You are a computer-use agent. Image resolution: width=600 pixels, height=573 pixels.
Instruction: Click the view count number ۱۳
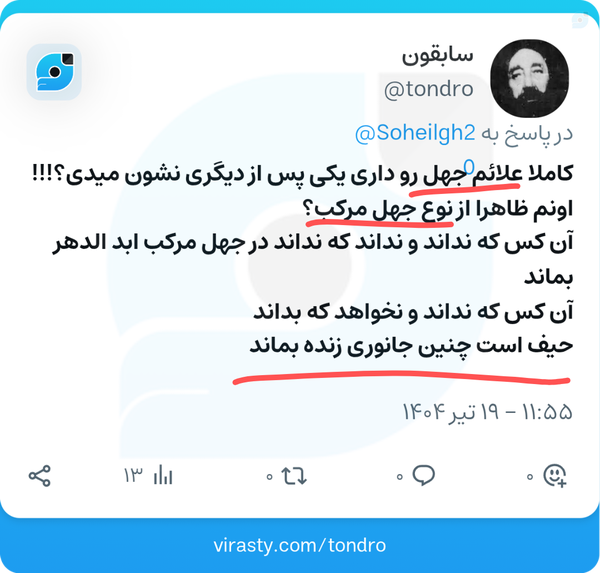tap(133, 476)
